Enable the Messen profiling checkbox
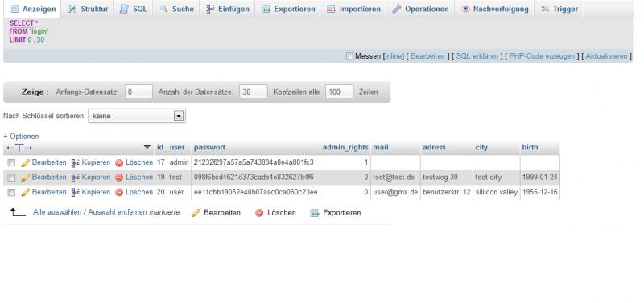Image resolution: width=644 pixels, height=303 pixels. click(349, 56)
